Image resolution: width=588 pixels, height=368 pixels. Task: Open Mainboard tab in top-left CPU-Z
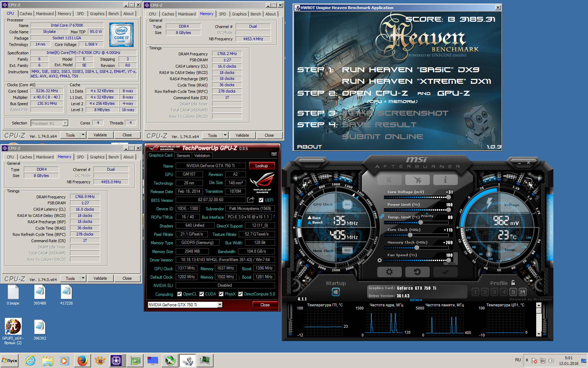pos(45,14)
